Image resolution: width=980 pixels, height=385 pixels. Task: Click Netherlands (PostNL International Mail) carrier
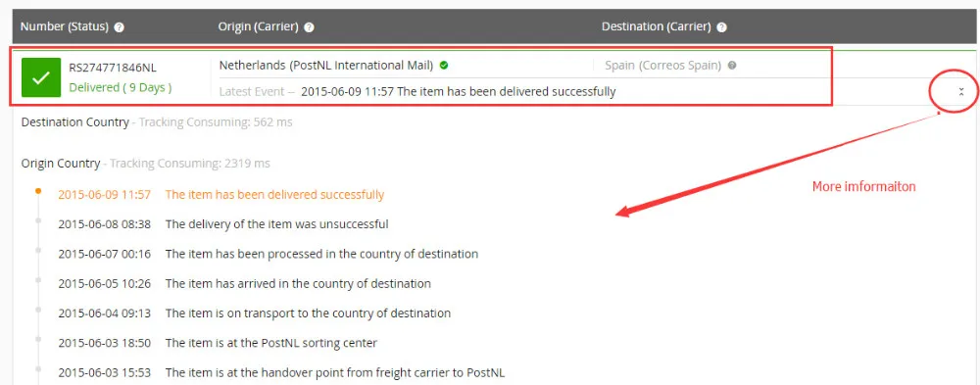point(326,65)
